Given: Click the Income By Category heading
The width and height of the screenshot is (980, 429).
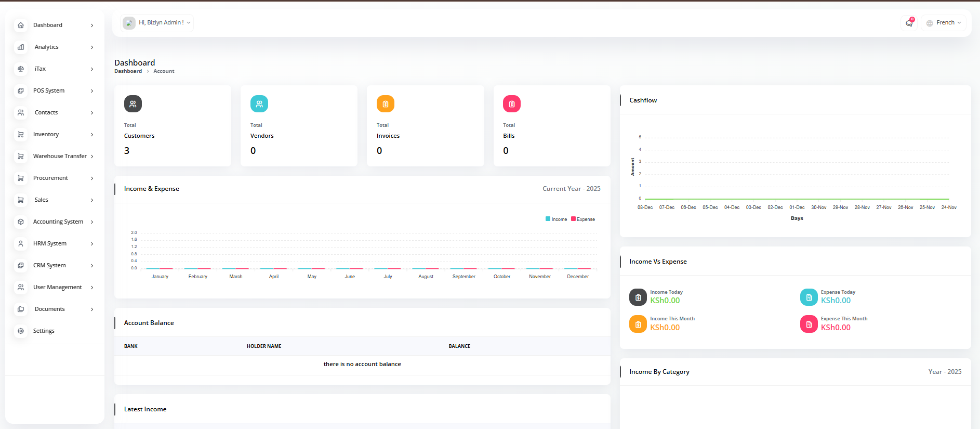Looking at the screenshot, I should [659, 372].
